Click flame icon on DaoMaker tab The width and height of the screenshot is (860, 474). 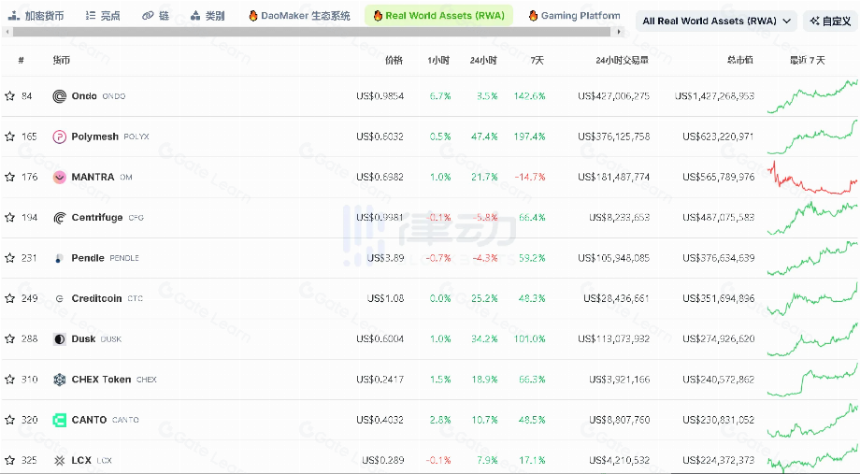coord(253,15)
